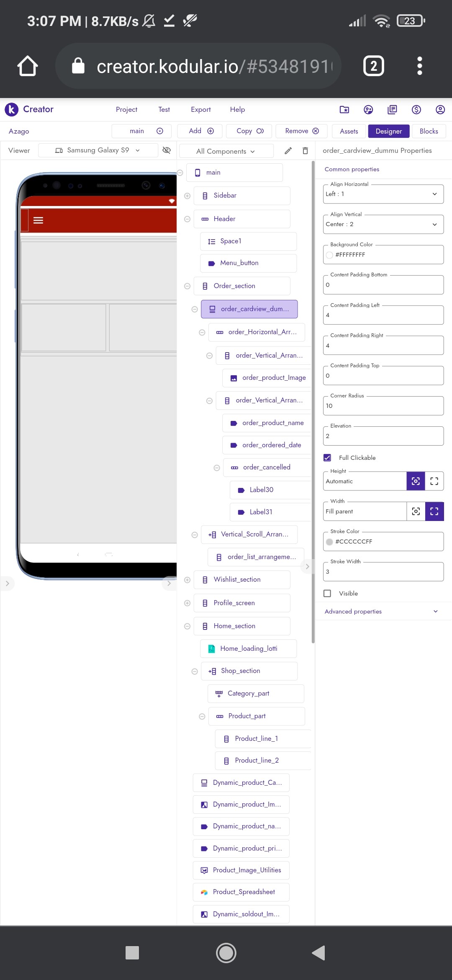
Task: Click the rename component pencil icon
Action: click(x=288, y=151)
